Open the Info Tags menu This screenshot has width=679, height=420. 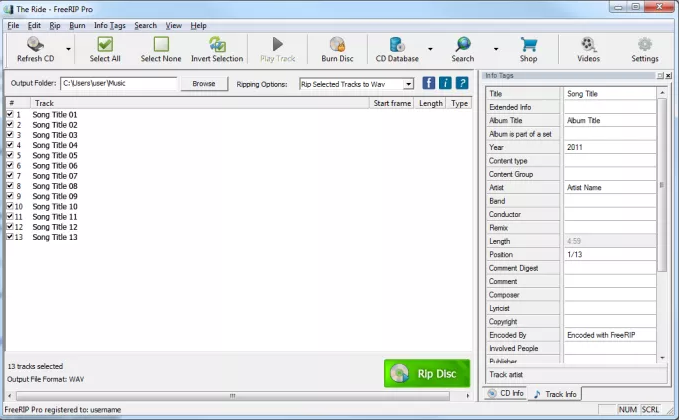[110, 26]
